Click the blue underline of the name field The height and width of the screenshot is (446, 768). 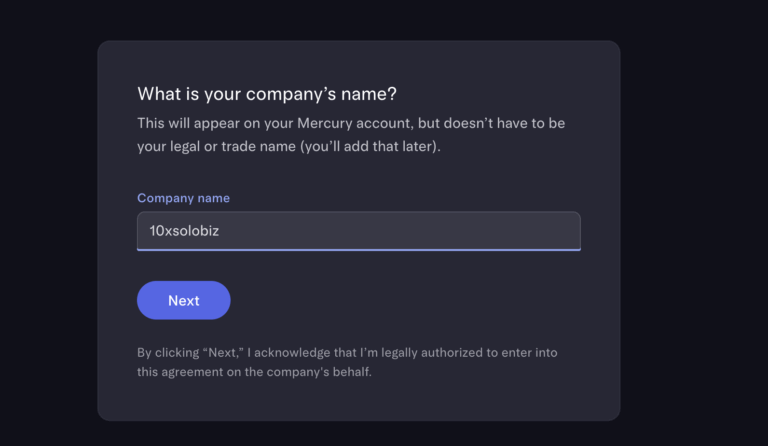coord(358,249)
